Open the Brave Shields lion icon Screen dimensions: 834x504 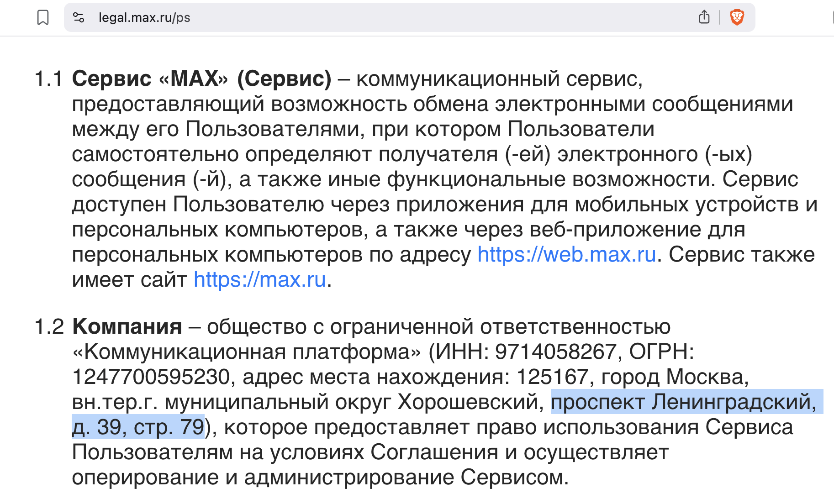point(737,17)
